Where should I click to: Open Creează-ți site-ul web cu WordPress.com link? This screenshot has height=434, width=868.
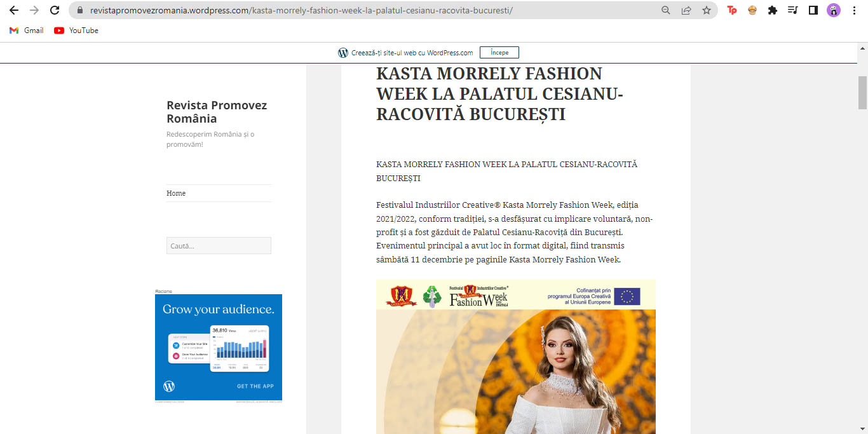click(x=412, y=53)
